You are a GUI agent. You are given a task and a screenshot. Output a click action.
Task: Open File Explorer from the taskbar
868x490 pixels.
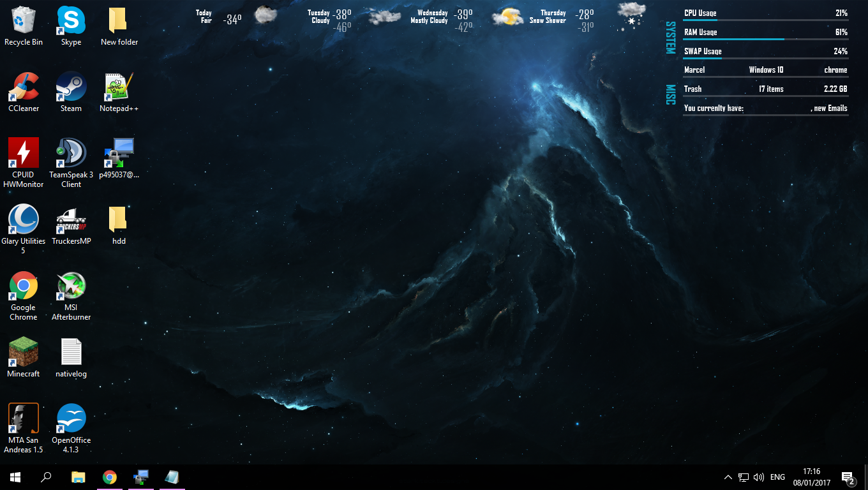(x=79, y=477)
